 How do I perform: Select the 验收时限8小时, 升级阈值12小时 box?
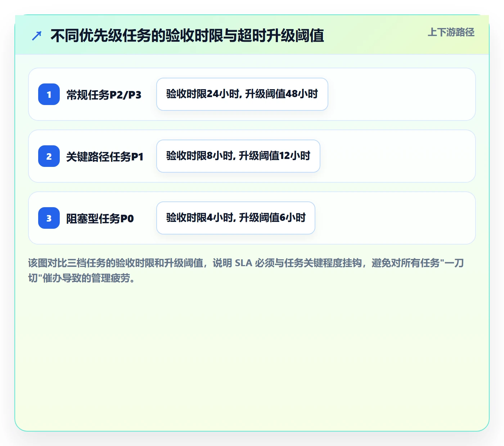238,156
